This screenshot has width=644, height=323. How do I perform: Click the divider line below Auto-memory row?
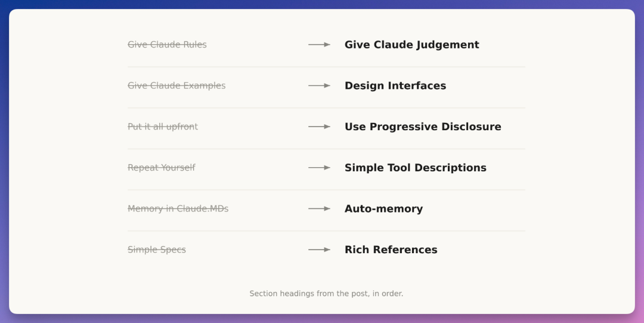click(326, 231)
